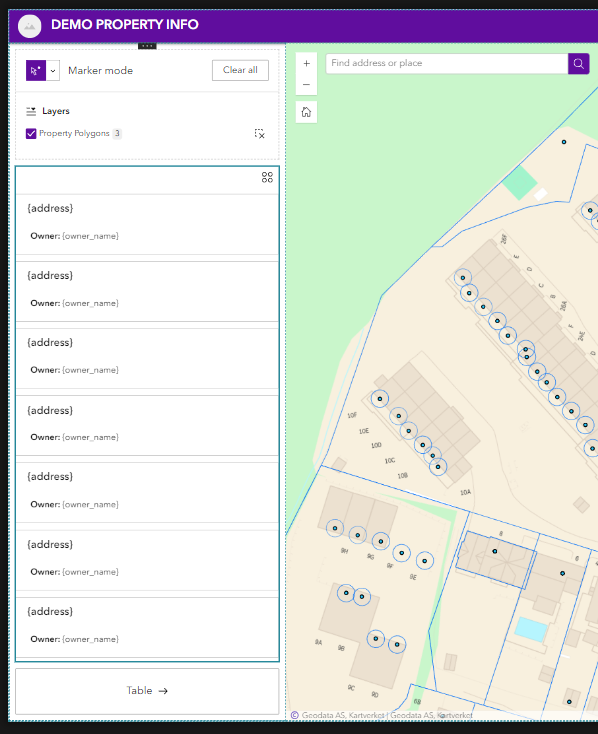598x734 pixels.
Task: Click the Layers heading text
Action: pos(56,111)
